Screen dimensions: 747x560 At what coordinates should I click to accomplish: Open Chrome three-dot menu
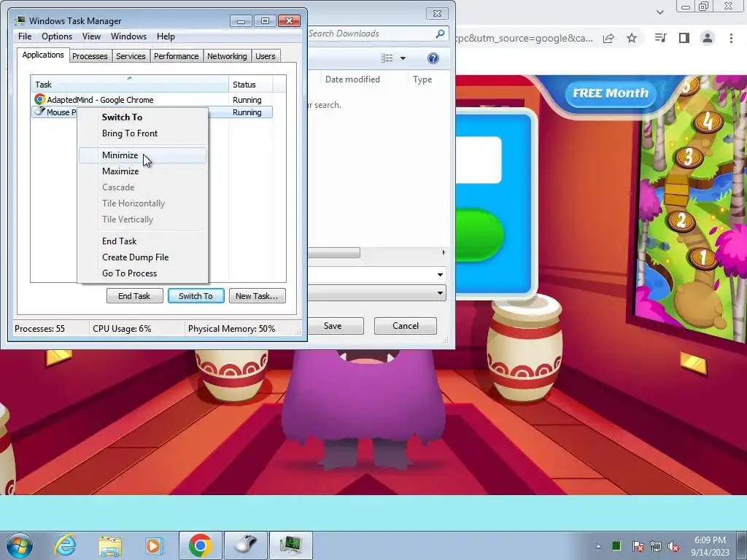[x=731, y=38]
